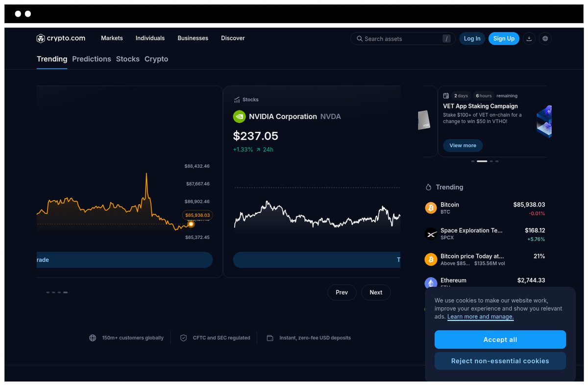
Task: Click the Bitcoin icon in Trending list
Action: pyautogui.click(x=431, y=208)
